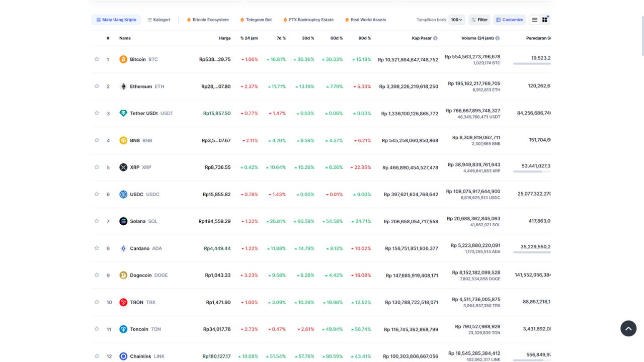Open the Real World Assets link
Viewport: 644px width, 362px height.
coord(365,20)
